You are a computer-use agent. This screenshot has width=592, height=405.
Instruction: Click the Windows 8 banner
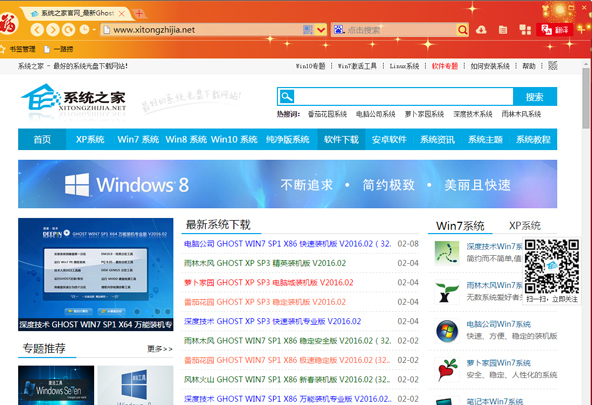tap(287, 184)
